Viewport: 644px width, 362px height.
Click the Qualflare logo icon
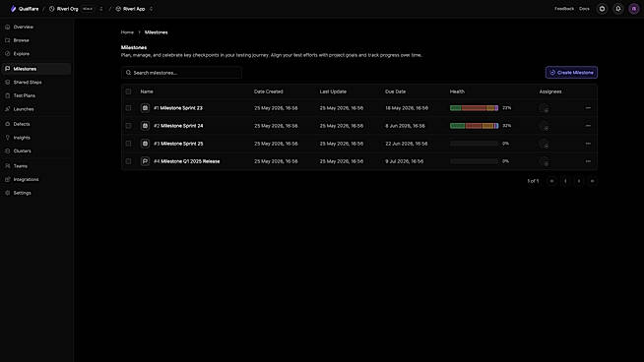pos(13,9)
